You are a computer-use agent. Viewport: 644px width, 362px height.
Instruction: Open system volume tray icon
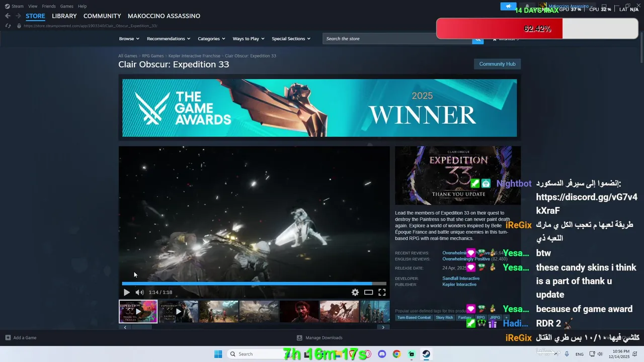point(600,354)
